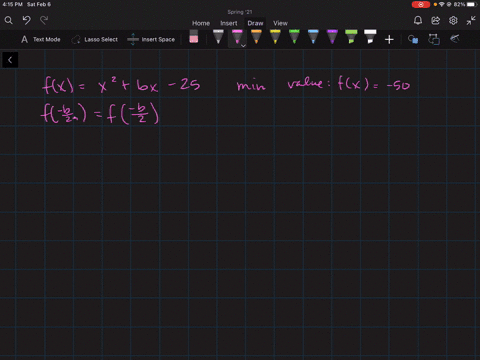
Task: Select the eraser tool
Action: (x=194, y=37)
